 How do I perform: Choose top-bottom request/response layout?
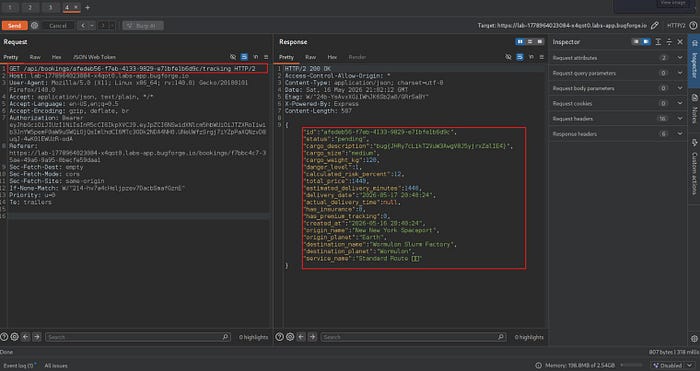pyautogui.click(x=530, y=42)
